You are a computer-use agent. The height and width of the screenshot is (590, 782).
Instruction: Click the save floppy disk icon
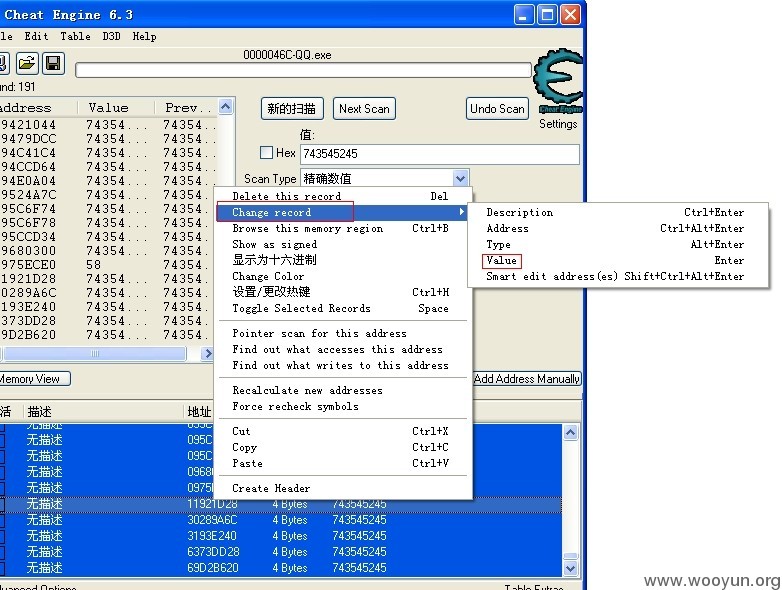click(53, 63)
